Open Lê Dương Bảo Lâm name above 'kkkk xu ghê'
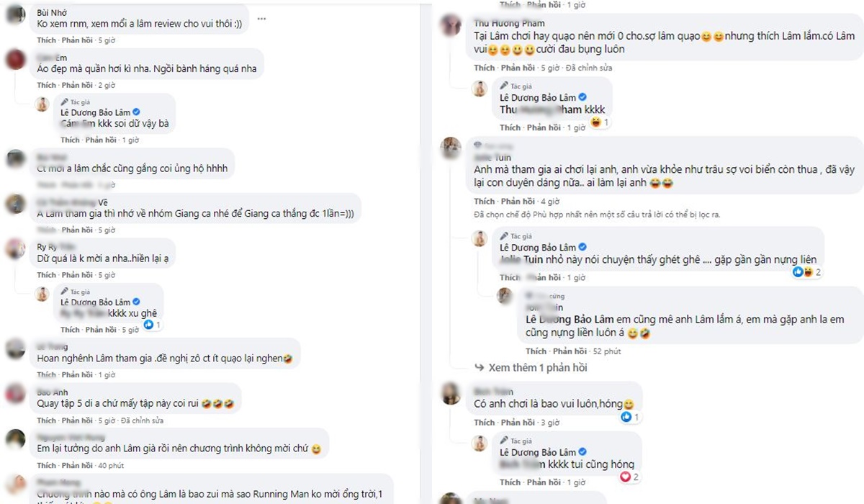Screen dimensions: 864x504 (95, 302)
